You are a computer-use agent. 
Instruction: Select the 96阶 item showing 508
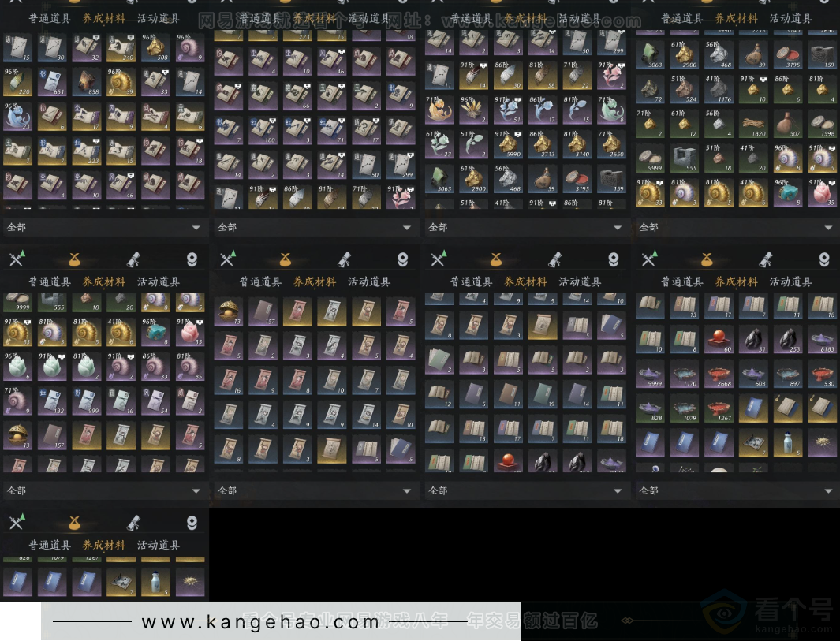pos(155,48)
